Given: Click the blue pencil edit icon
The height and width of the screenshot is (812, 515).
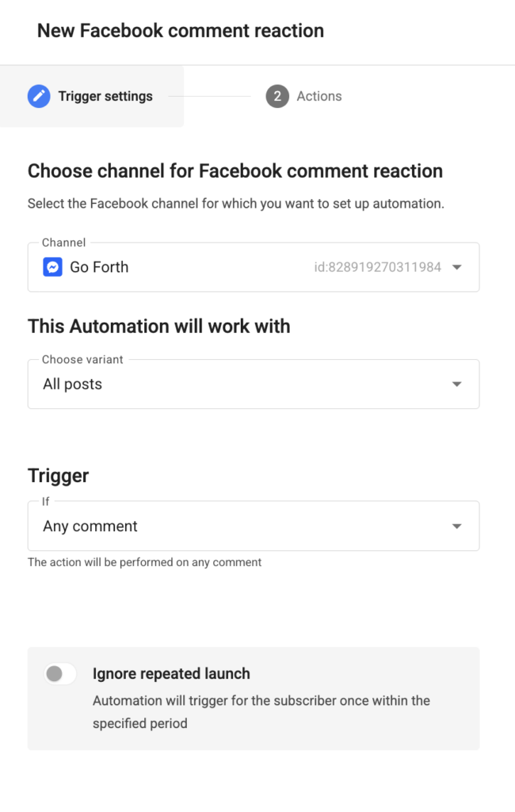Looking at the screenshot, I should pos(39,96).
